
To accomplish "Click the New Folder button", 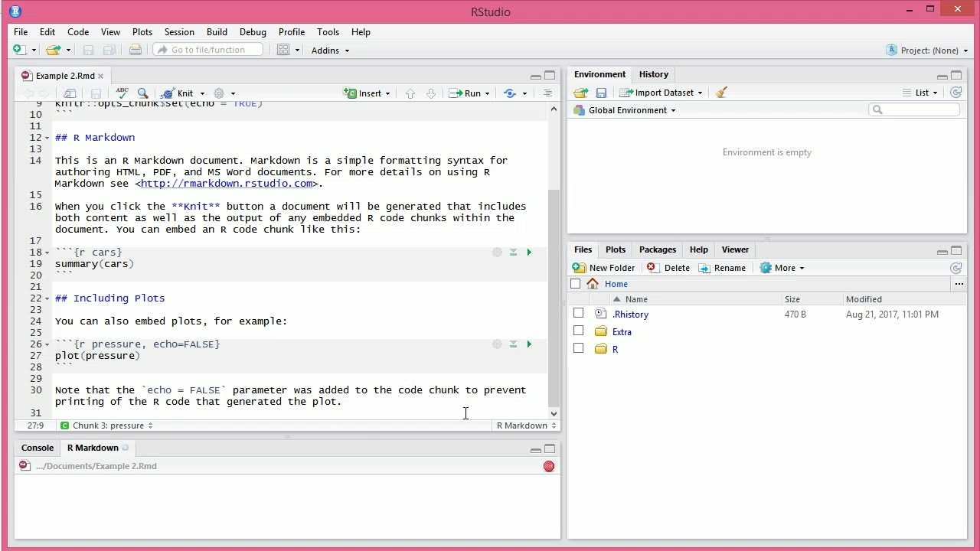I will point(604,268).
